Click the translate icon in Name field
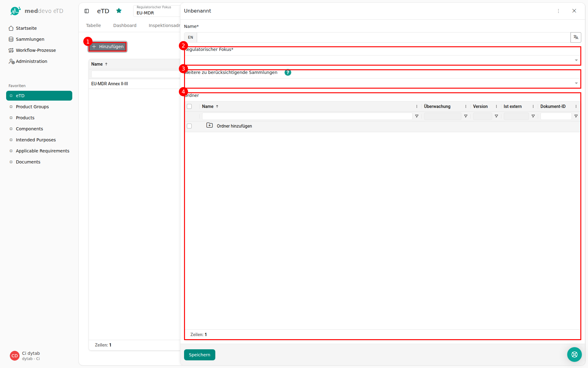 click(576, 37)
